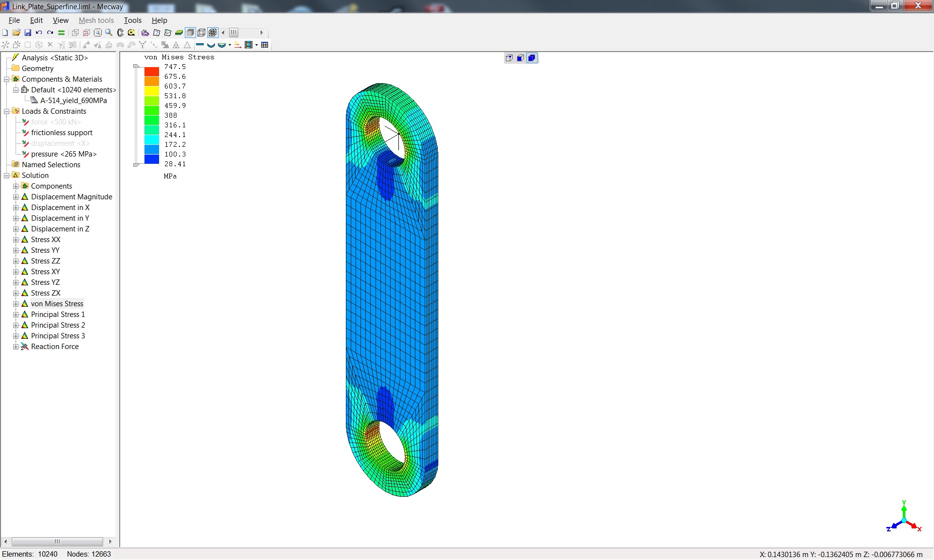Toggle wireframe element display
This screenshot has width=934, height=560.
click(x=201, y=33)
